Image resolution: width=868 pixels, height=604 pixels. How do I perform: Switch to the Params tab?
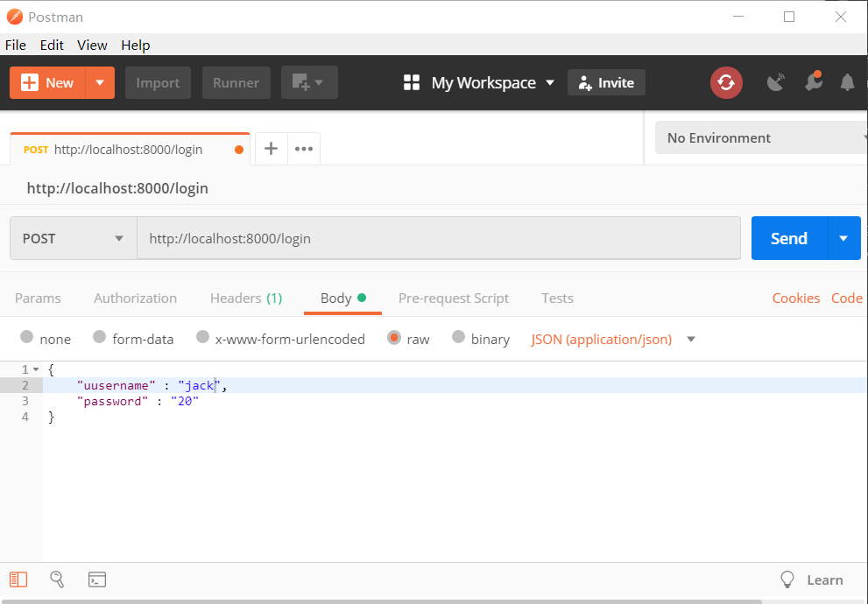[x=38, y=298]
